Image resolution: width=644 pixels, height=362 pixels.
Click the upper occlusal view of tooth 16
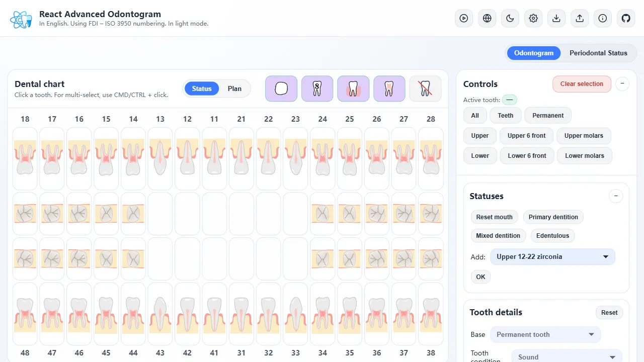[79, 214]
